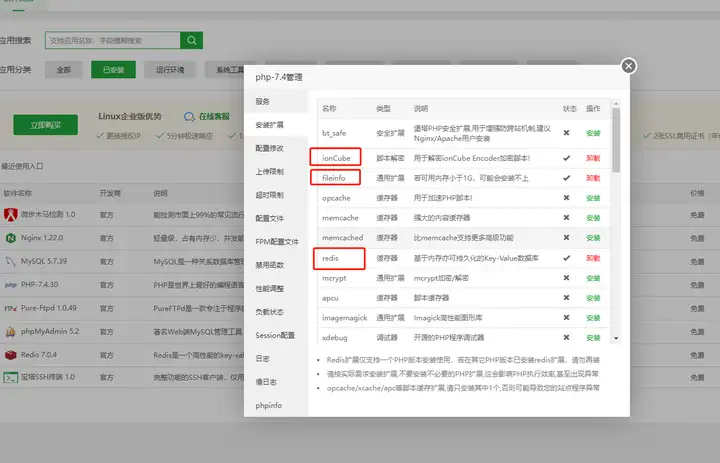Close the php-7.4 management dialog
The height and width of the screenshot is (463, 720).
(629, 66)
